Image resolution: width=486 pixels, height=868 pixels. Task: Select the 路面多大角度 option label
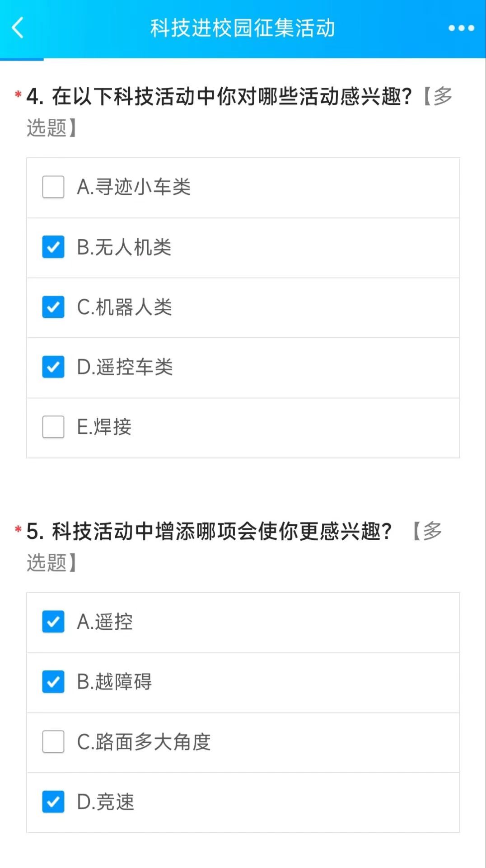(x=144, y=742)
